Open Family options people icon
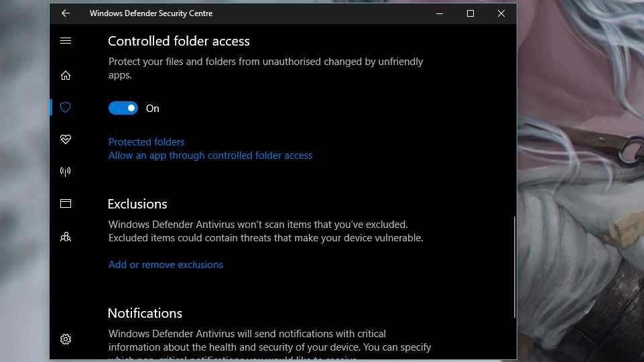This screenshot has height=362, width=644. (66, 237)
